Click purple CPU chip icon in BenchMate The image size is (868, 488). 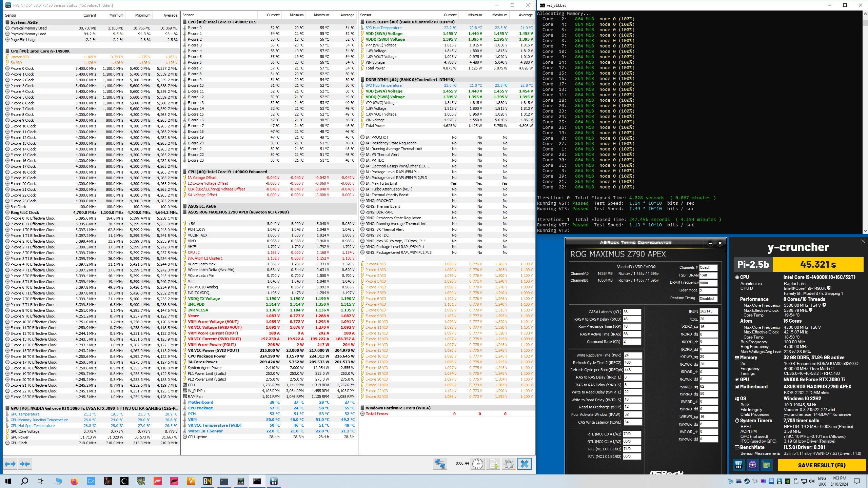click(x=752, y=465)
